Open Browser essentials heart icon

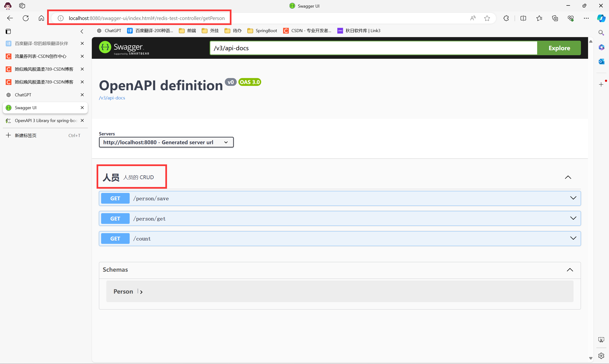click(x=571, y=18)
